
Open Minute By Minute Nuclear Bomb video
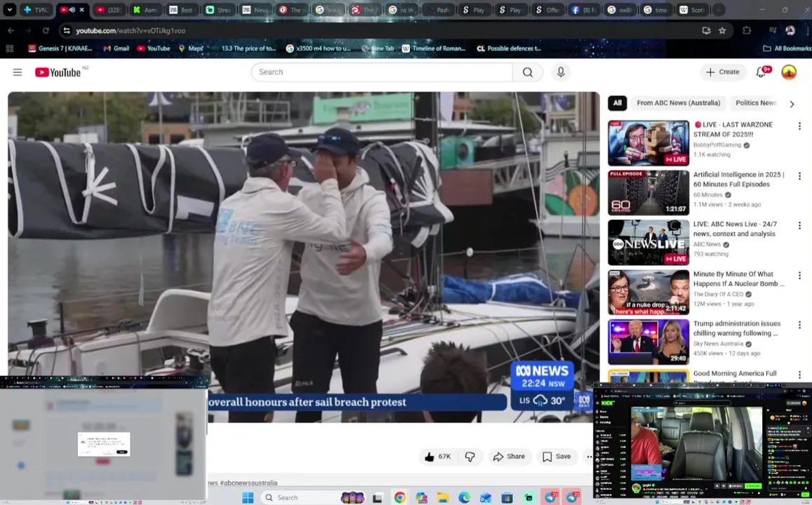648,292
